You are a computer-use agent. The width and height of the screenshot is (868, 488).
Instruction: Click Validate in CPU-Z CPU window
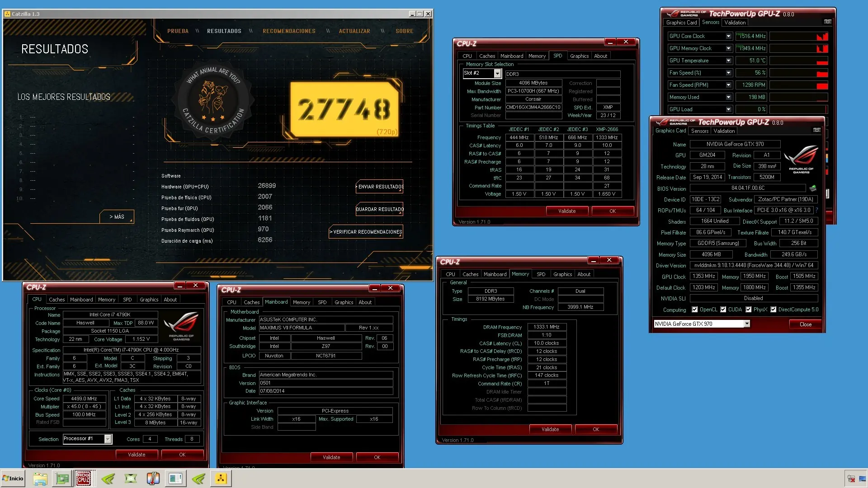(137, 455)
